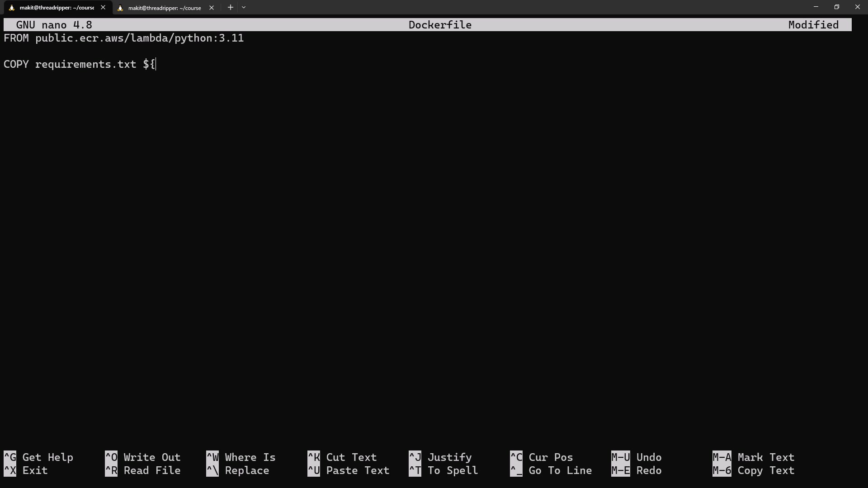The height and width of the screenshot is (488, 868).
Task: Click on requirements.txt in the COPY line
Action: 85,64
